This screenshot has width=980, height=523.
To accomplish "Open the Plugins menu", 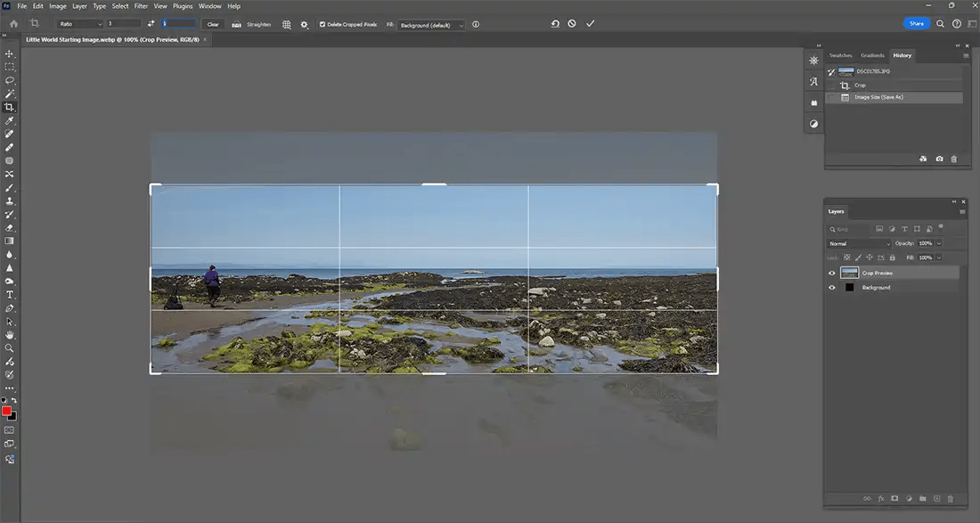I will (183, 6).
